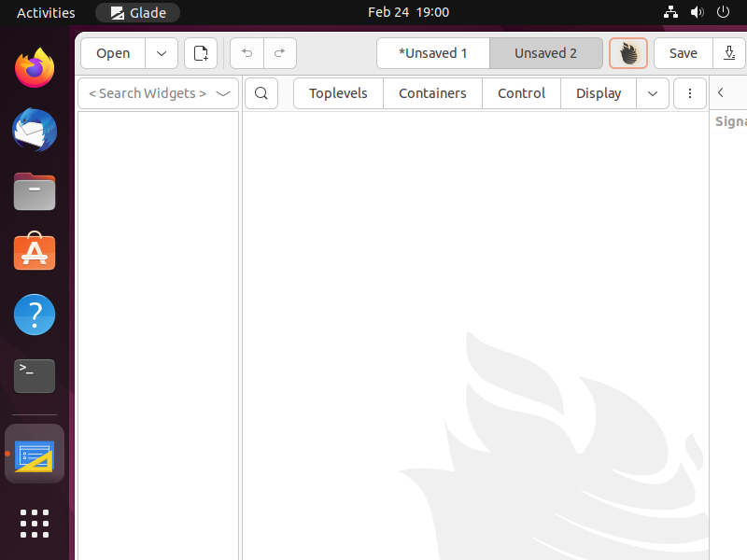747x560 pixels.
Task: Open the Containers widget group
Action: coord(432,93)
